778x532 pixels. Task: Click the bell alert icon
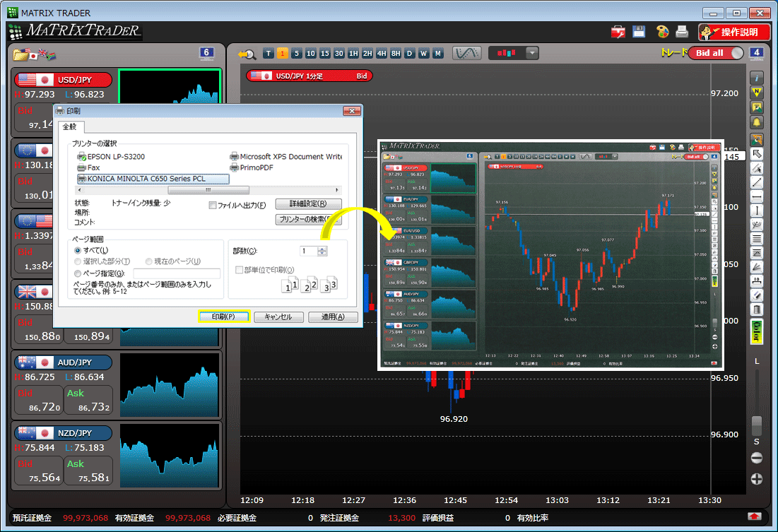coord(756,122)
